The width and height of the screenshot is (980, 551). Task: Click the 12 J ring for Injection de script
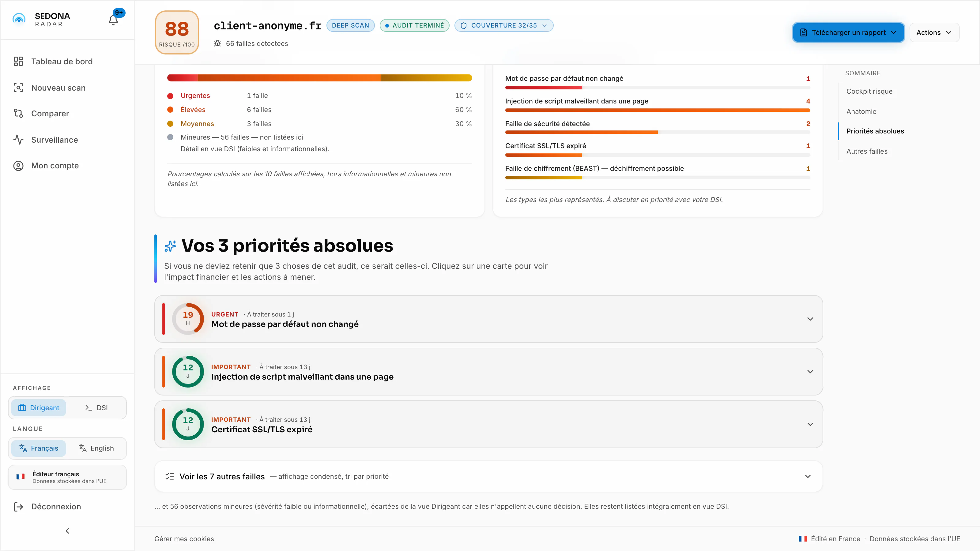(188, 372)
